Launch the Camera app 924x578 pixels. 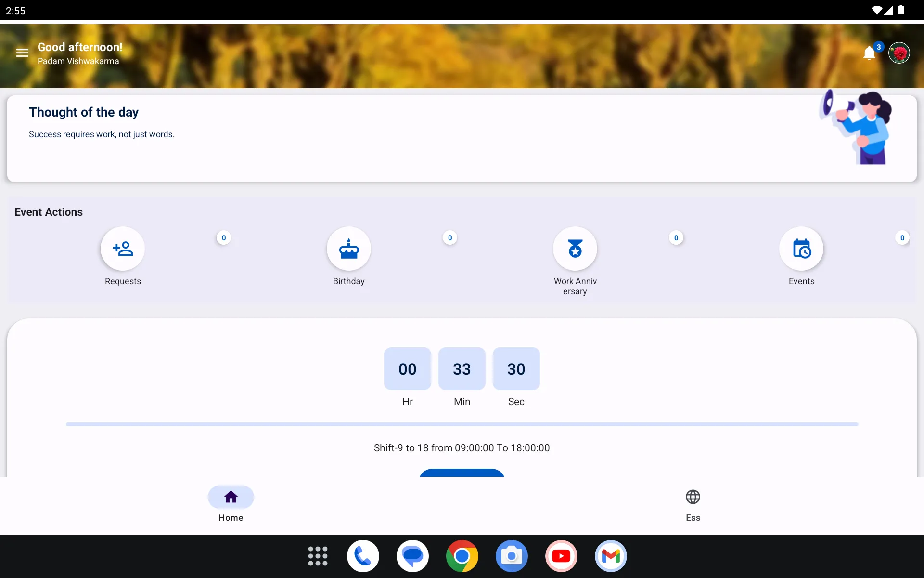pyautogui.click(x=512, y=556)
